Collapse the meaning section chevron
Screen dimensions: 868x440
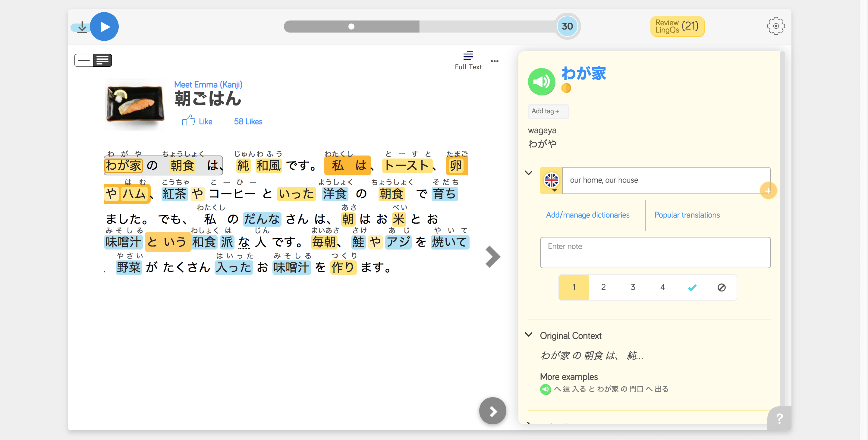click(x=529, y=173)
